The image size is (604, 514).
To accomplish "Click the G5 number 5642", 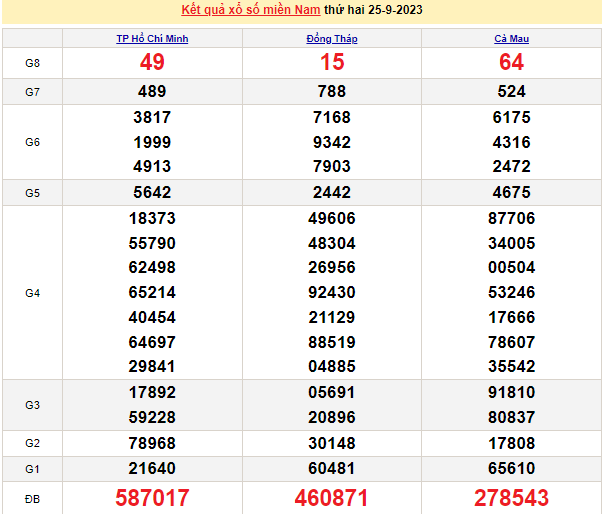I will point(152,193).
